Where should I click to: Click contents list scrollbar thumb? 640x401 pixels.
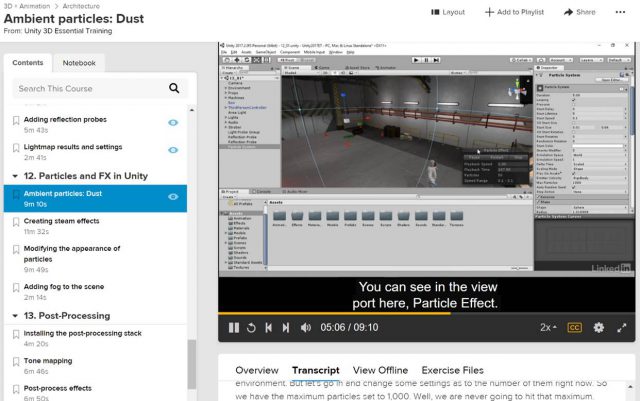[x=191, y=364]
